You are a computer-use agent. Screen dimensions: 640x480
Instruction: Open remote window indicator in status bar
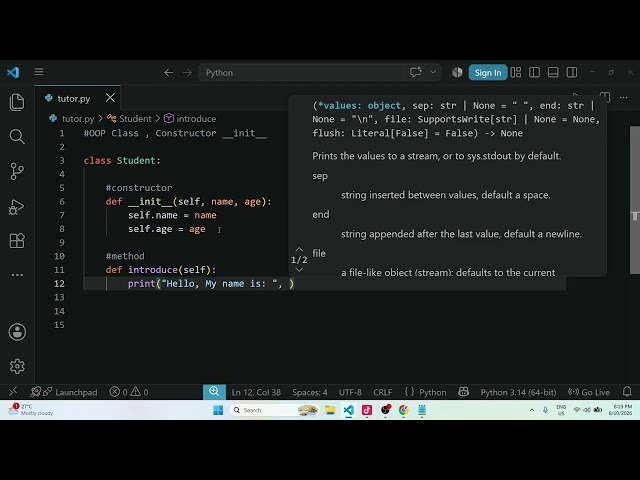click(x=13, y=392)
